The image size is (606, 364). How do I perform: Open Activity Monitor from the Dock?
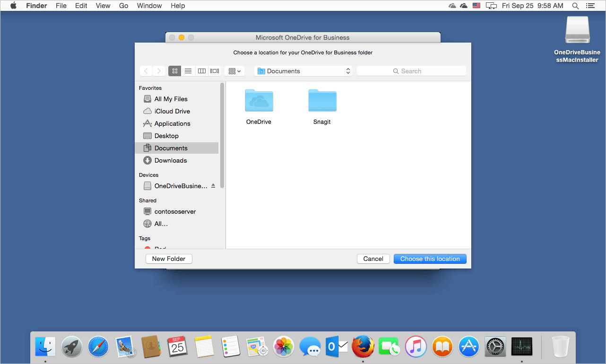coord(522,347)
